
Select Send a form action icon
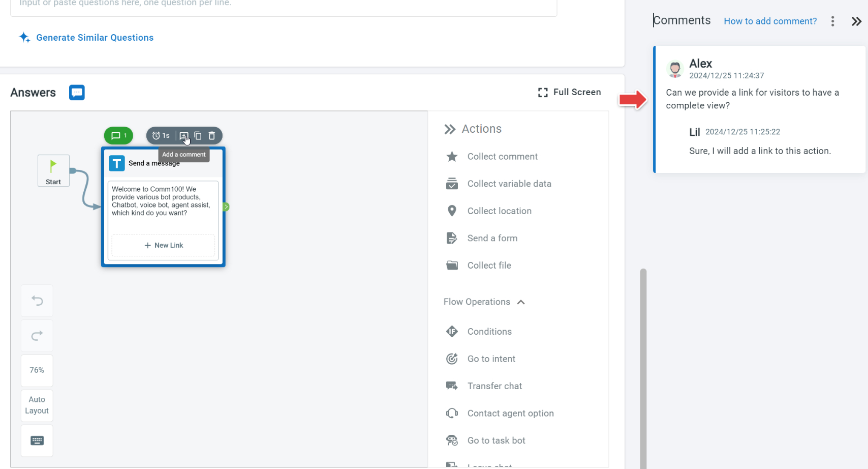coord(452,238)
